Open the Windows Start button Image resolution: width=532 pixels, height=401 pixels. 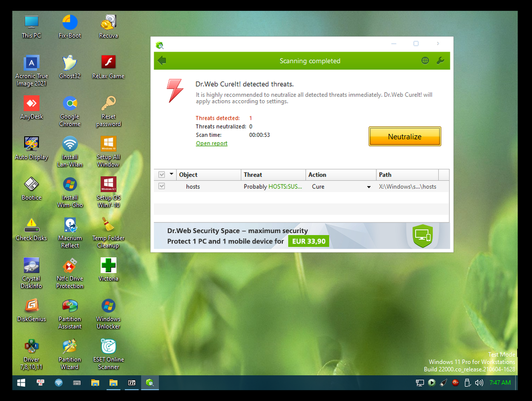pos(21,382)
